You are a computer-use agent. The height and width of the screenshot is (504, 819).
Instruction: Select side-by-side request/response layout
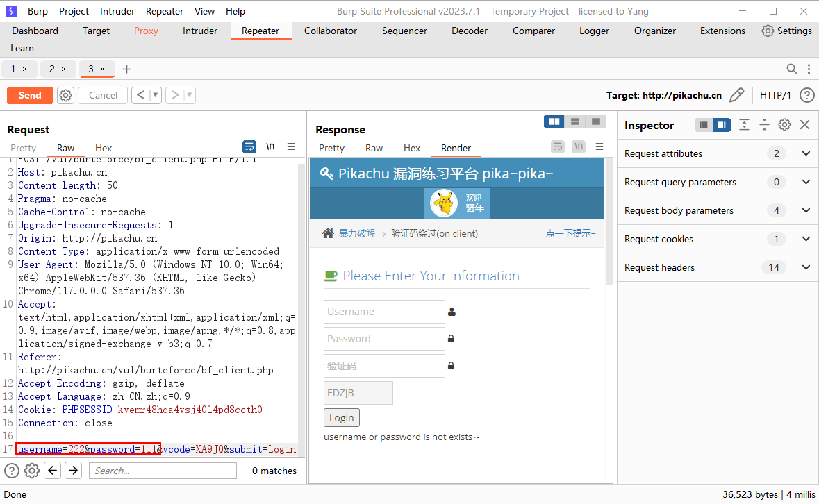pos(554,121)
